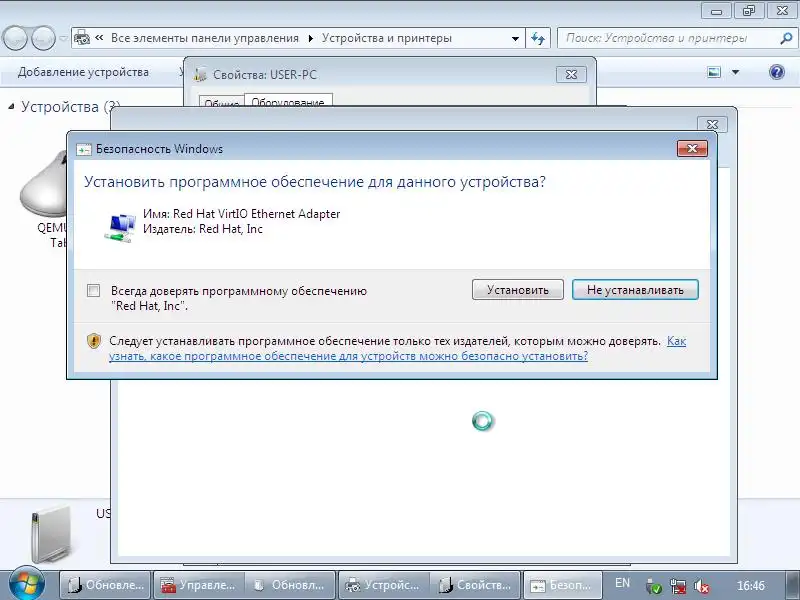Click the Устройства и принтеры breadcrumb

click(387, 38)
